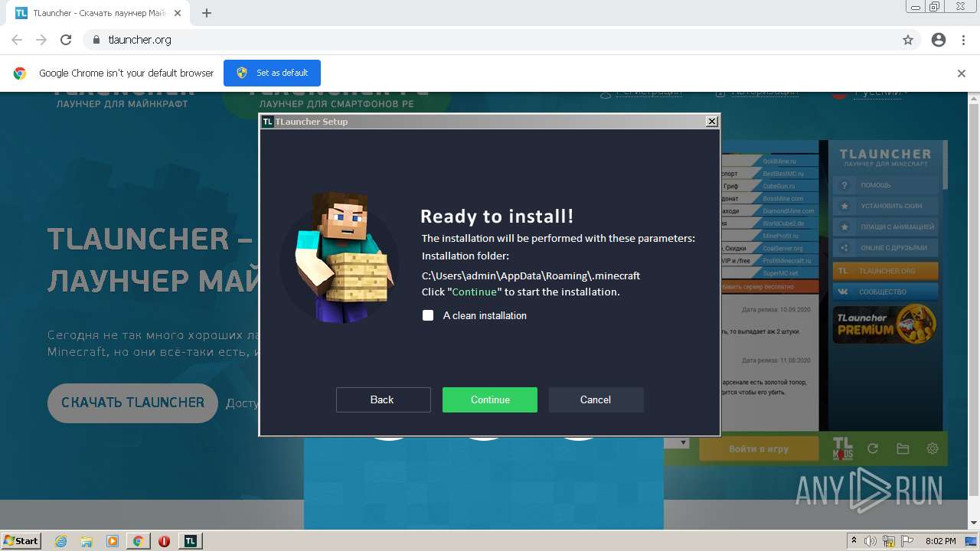Click the 'Ready to install!' heading

point(497,216)
